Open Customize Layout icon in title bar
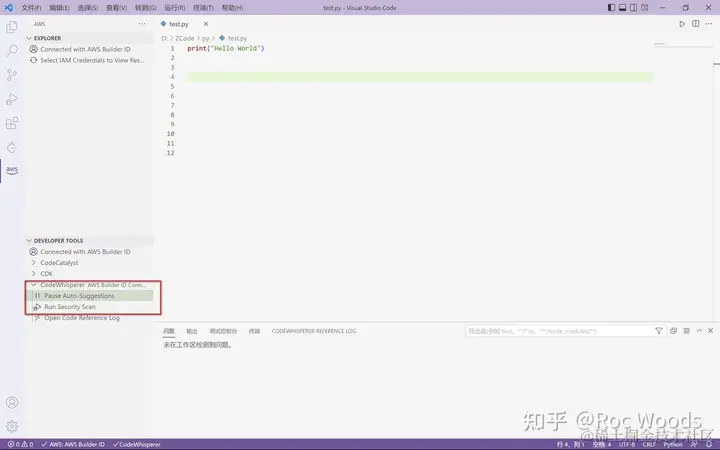The width and height of the screenshot is (720, 450). (x=645, y=8)
